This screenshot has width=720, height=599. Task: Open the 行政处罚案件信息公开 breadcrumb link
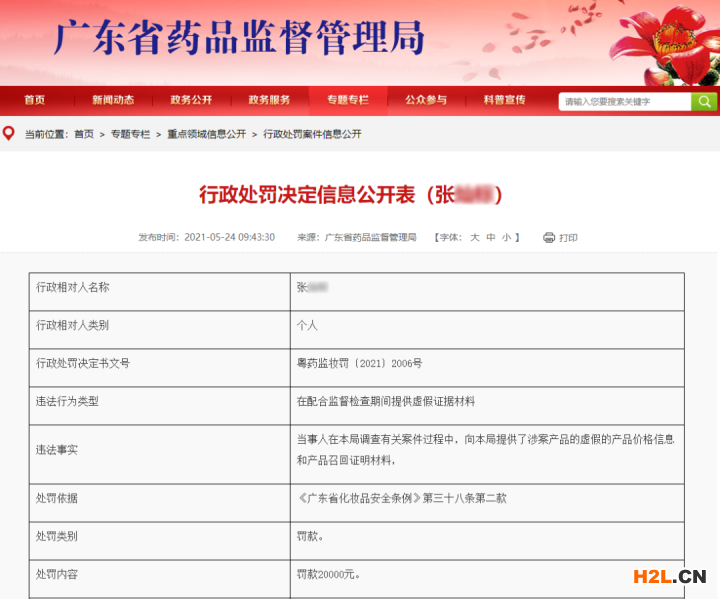(312, 134)
